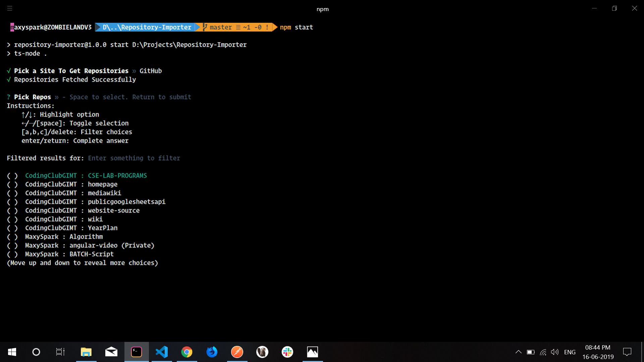Click the MaxySpark : BATCH-Script entry
Screen dimensions: 644x362
pyautogui.click(x=69, y=254)
